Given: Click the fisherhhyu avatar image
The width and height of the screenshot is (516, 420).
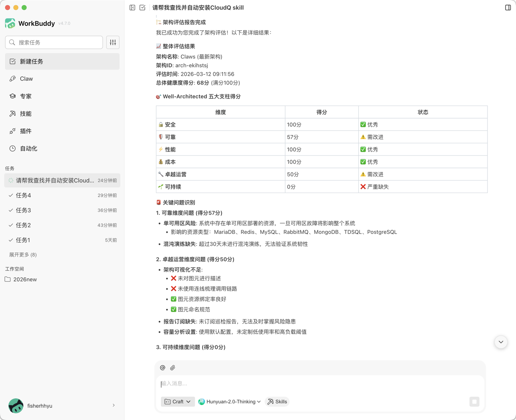Looking at the screenshot, I should 16,406.
